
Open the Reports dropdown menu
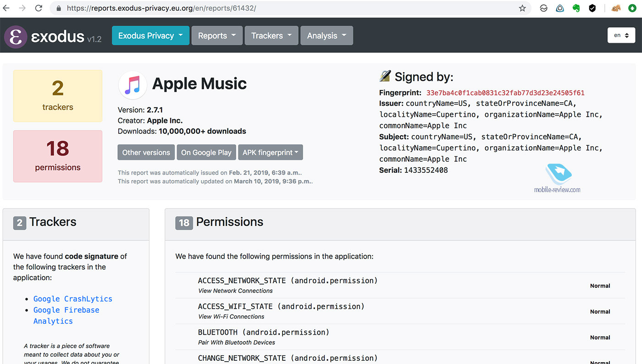tap(217, 35)
